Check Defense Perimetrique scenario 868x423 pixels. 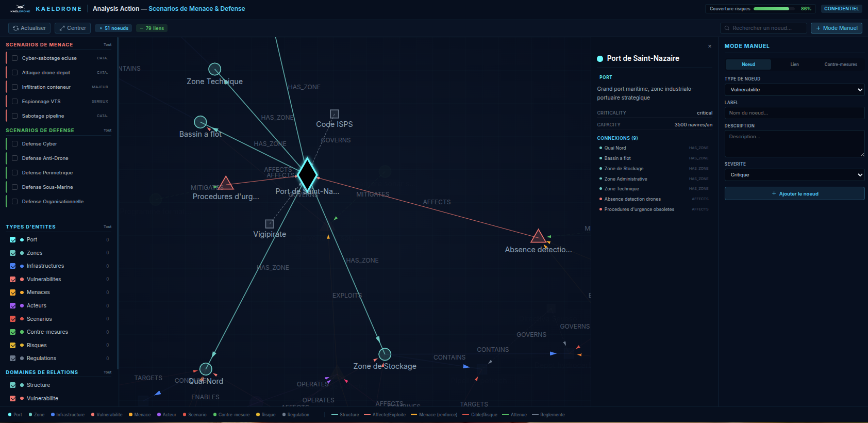pyautogui.click(x=15, y=173)
